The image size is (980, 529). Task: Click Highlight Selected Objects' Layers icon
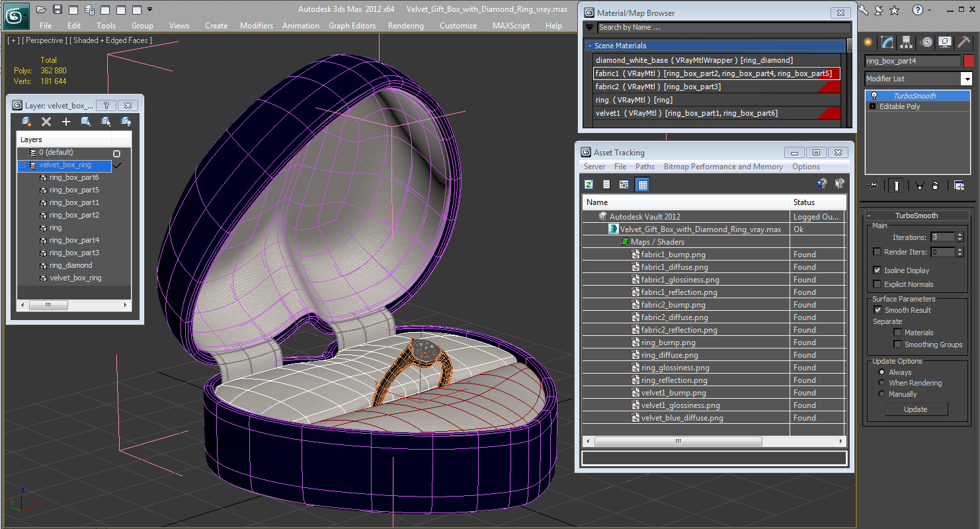click(x=106, y=122)
